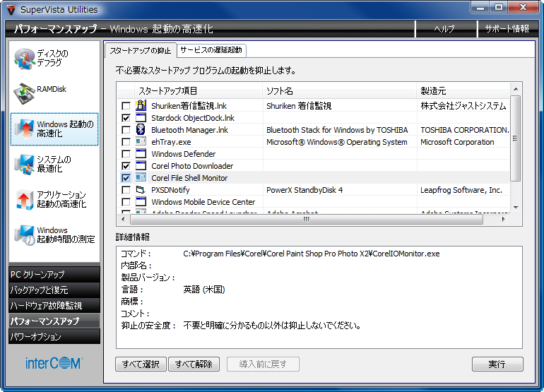Click the すべて解除 button
Image resolution: width=544 pixels, height=392 pixels.
(194, 364)
